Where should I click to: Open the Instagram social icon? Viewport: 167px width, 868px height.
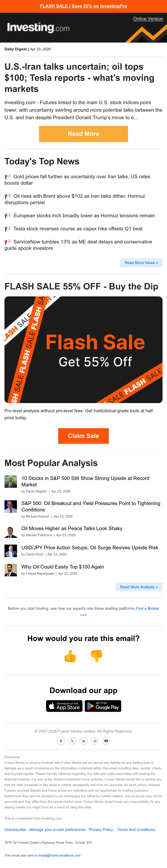[x=95, y=741]
